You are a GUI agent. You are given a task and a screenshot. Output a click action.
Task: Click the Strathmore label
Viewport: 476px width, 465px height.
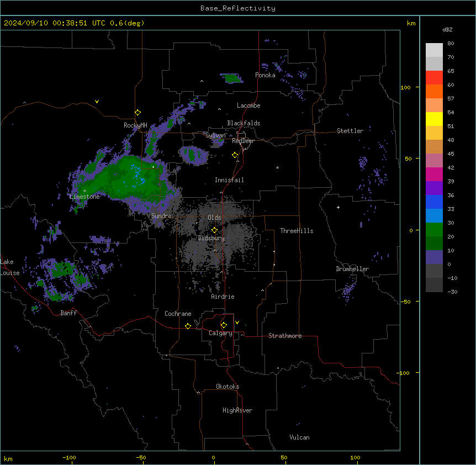tap(285, 336)
